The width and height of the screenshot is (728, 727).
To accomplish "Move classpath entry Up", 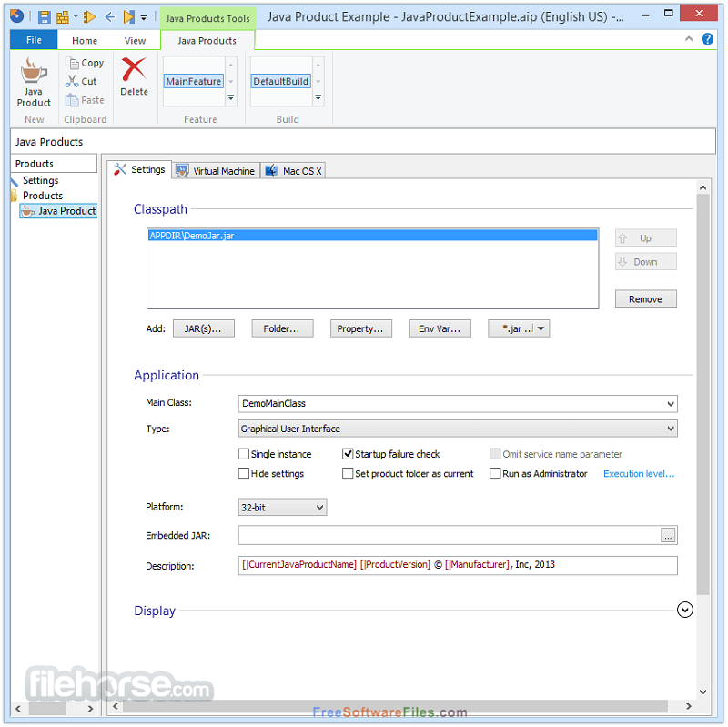I will [645, 238].
